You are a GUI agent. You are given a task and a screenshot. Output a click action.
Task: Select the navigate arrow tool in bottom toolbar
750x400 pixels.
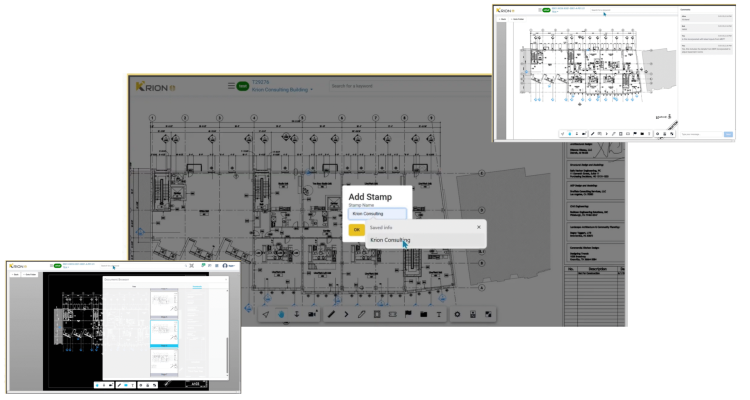click(266, 314)
